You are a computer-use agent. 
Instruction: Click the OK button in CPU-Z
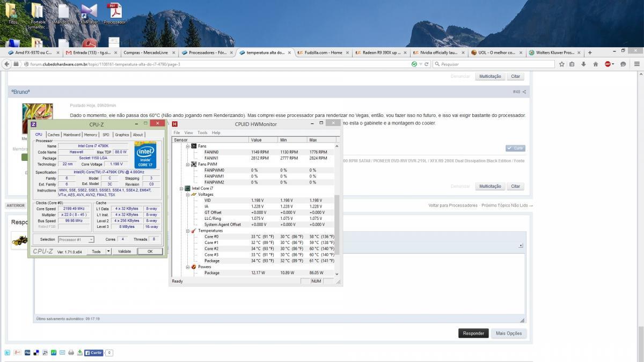tap(150, 251)
